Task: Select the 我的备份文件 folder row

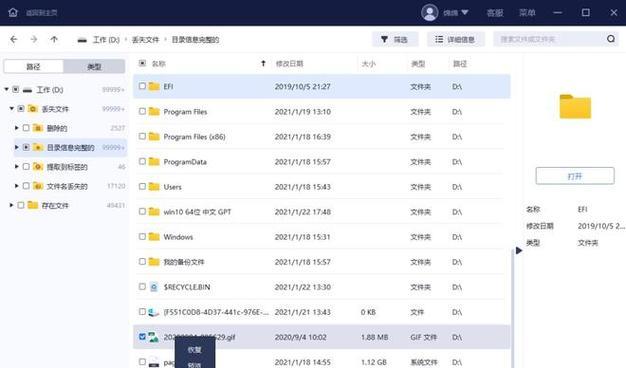Action: (321, 262)
